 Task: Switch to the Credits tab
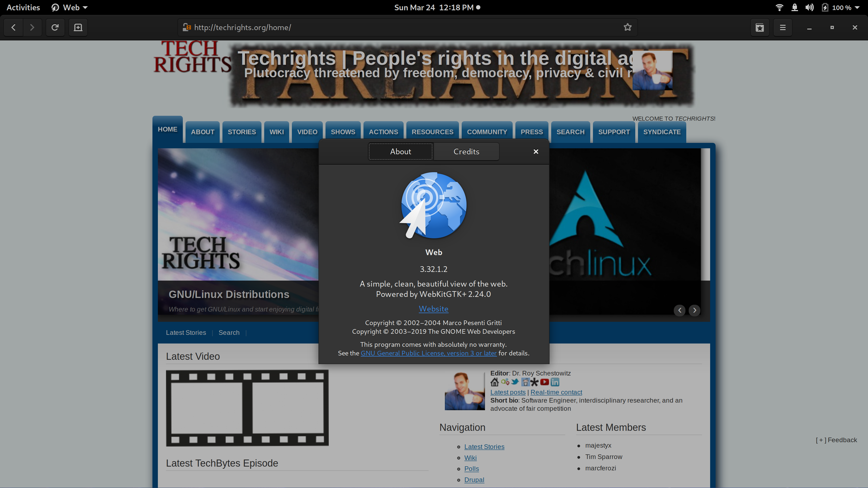tap(466, 152)
